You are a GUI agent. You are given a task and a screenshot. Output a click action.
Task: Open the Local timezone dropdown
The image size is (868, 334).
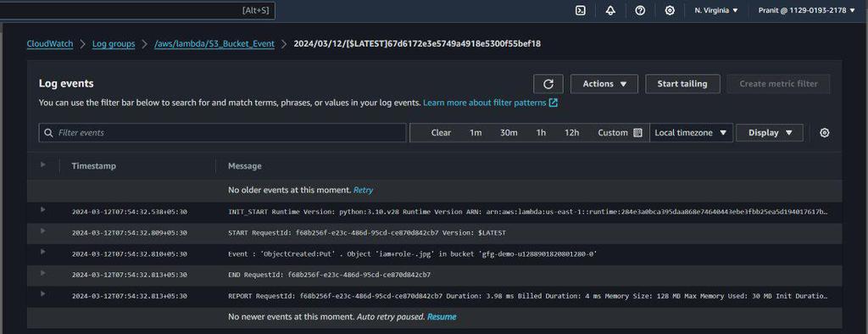click(691, 133)
